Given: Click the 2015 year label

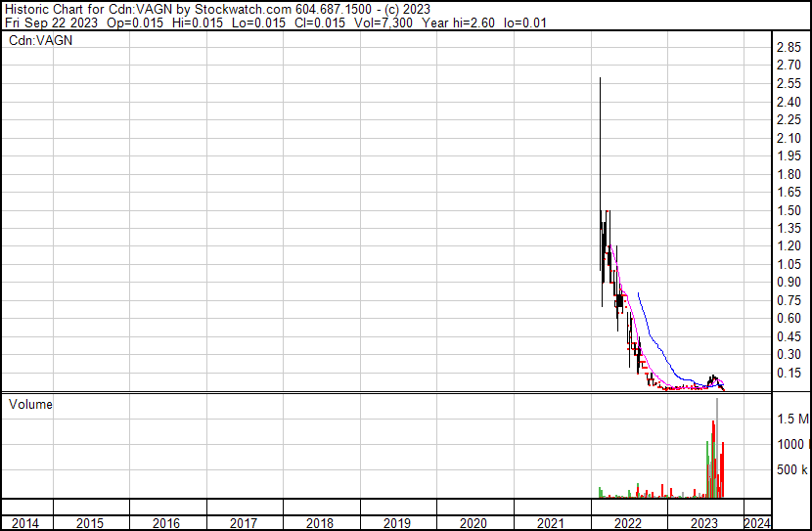Looking at the screenshot, I should [x=90, y=523].
